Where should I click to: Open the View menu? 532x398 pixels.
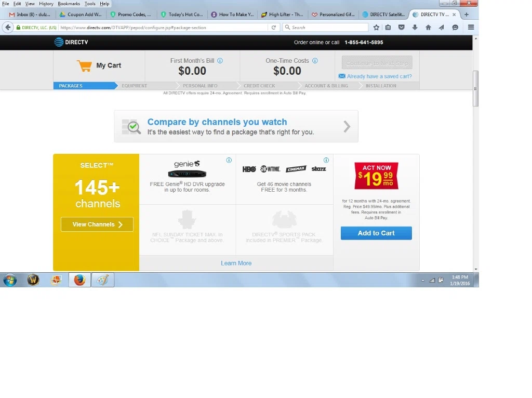(30, 4)
